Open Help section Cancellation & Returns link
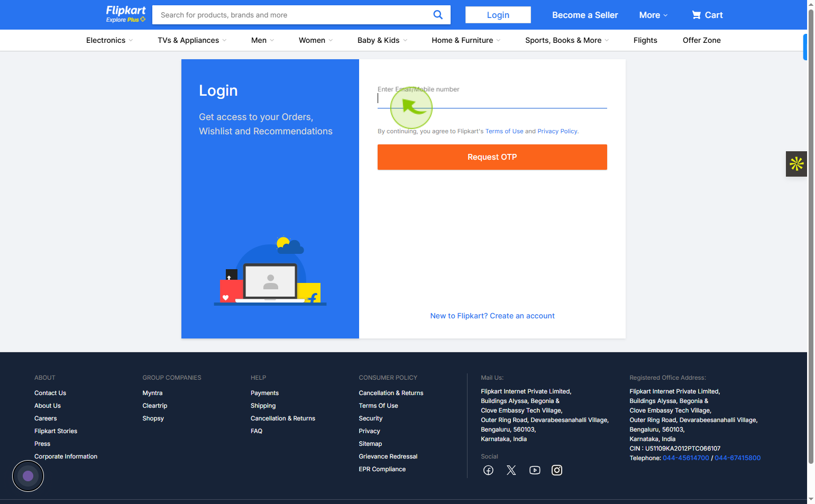Viewport: 815px width, 504px height. tap(283, 418)
